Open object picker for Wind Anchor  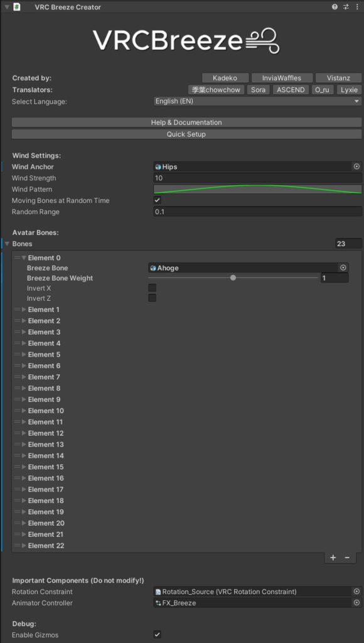tap(356, 166)
